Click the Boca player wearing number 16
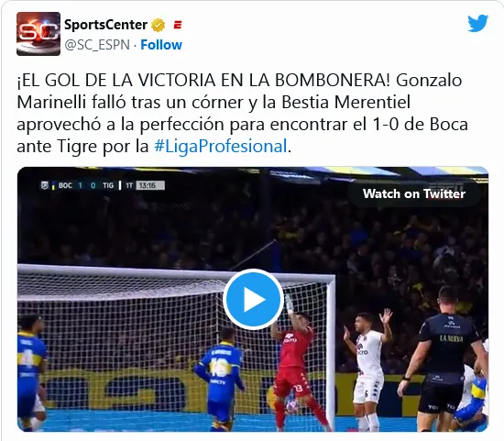This screenshot has width=504, height=441. pyautogui.click(x=221, y=378)
